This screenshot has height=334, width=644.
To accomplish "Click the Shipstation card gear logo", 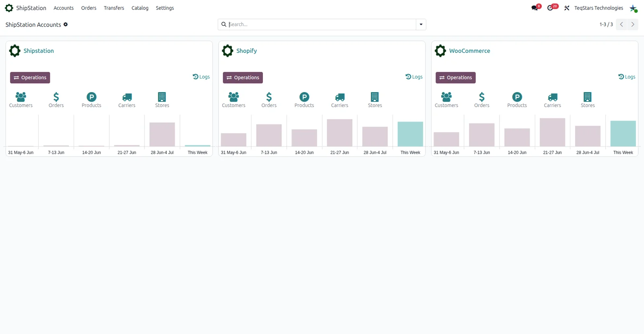I will tap(15, 51).
